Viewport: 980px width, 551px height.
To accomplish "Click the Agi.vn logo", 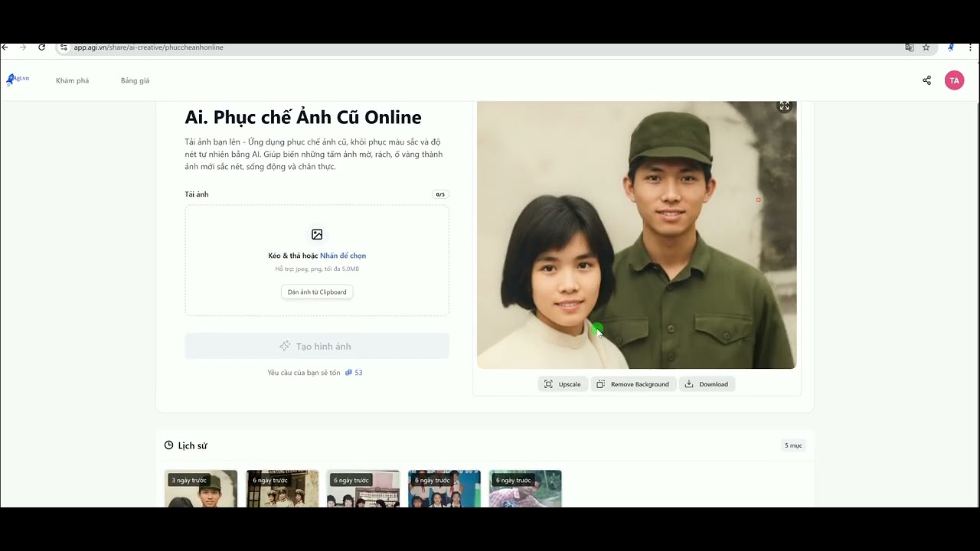I will point(17,80).
